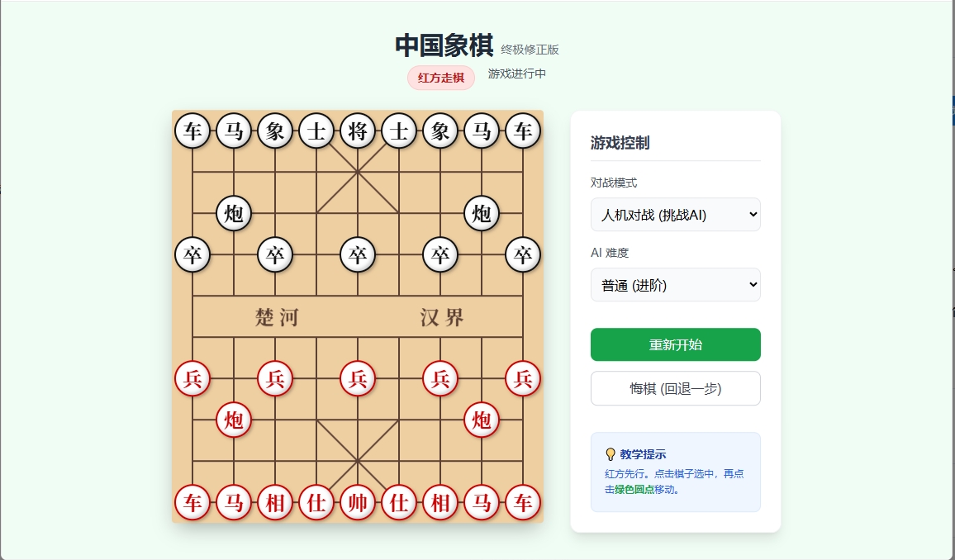Click the red horse (马) next to the left chariot
Image resolution: width=955 pixels, height=560 pixels.
234,501
